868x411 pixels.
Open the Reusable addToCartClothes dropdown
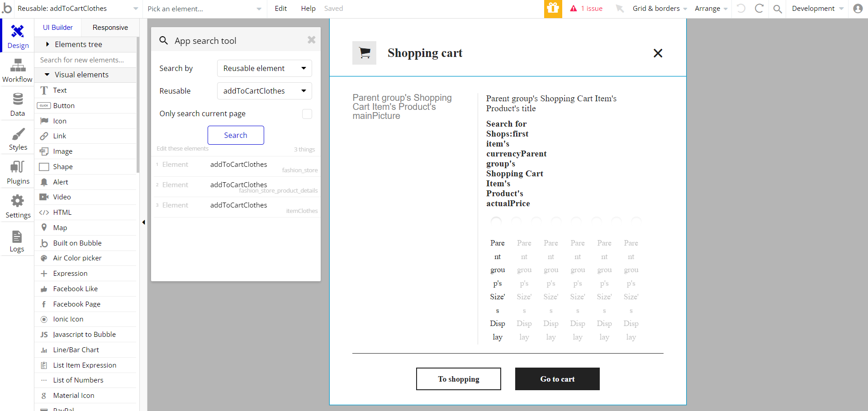click(x=265, y=91)
